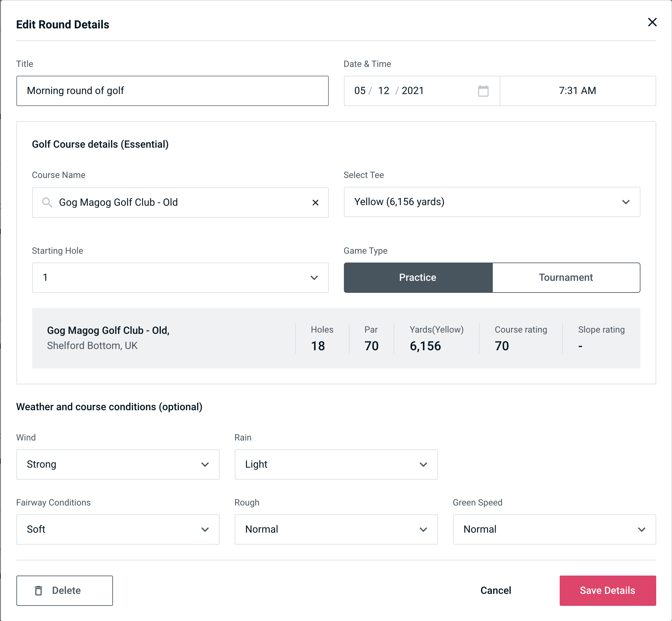Click the clear (X) icon in Course Name

(316, 202)
